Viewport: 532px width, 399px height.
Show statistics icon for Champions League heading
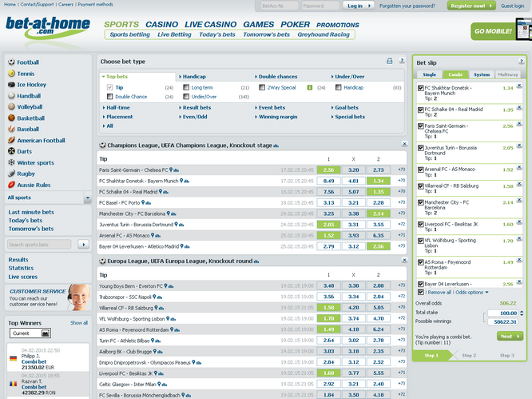click(276, 146)
